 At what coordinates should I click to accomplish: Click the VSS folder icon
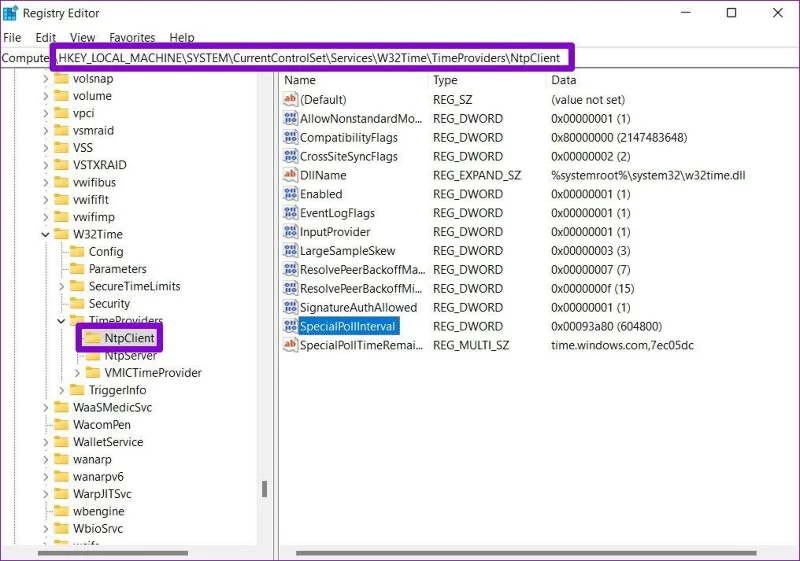click(61, 148)
